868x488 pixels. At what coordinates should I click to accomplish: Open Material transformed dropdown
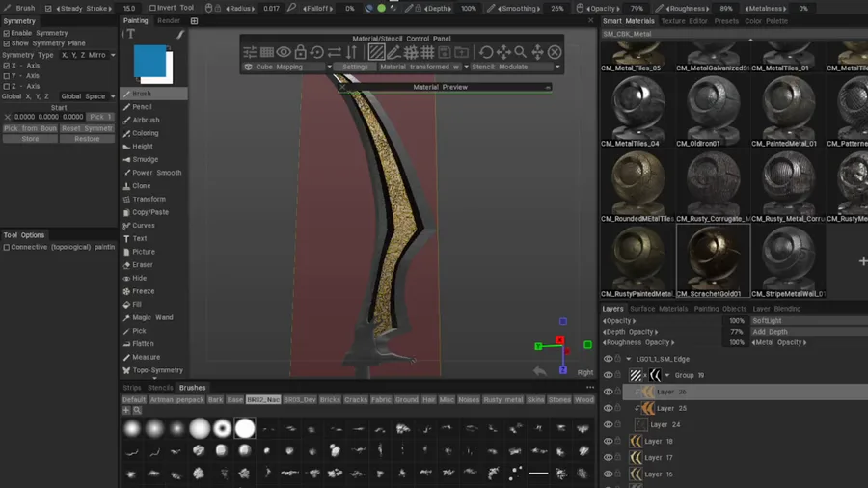click(x=423, y=67)
